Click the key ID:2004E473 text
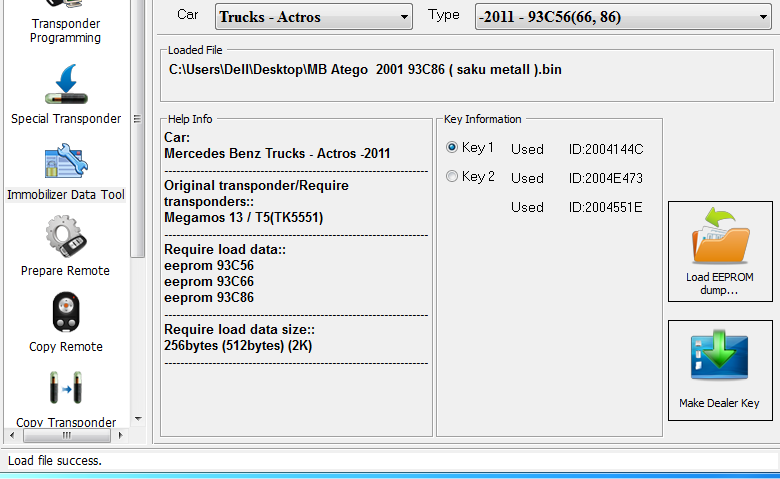The width and height of the screenshot is (780, 479). pyautogui.click(x=606, y=178)
